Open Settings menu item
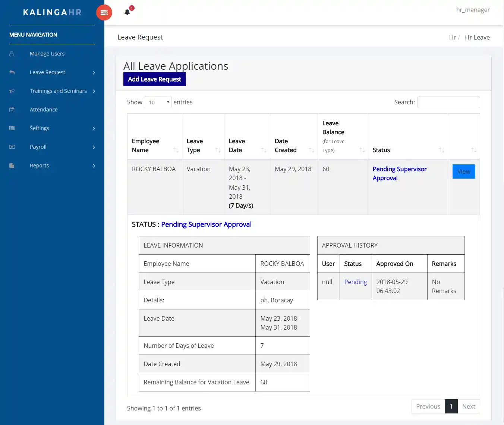 click(x=40, y=128)
